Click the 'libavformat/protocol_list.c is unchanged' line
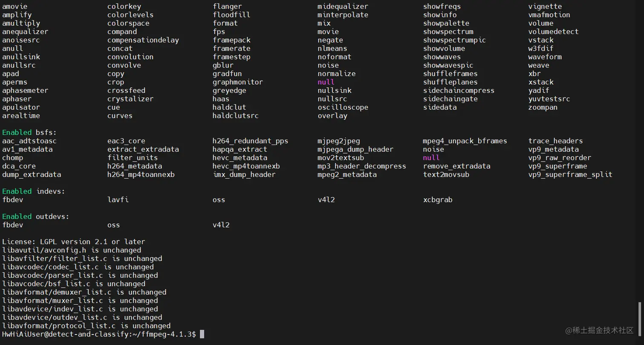644x345 pixels. [x=86, y=326]
